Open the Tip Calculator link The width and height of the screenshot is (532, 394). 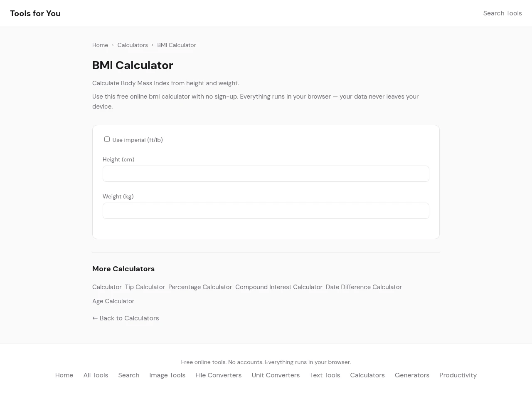click(x=145, y=287)
